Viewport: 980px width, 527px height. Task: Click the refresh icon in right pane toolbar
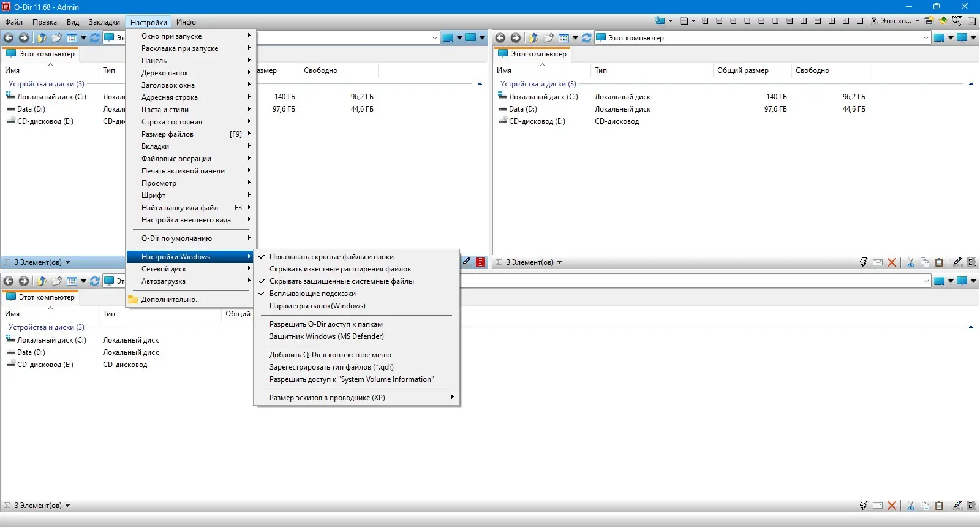point(587,38)
